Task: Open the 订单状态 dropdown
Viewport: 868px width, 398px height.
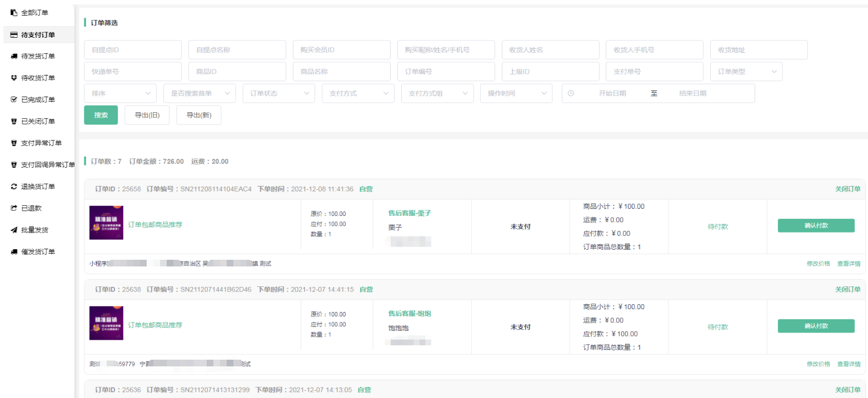Action: 278,93
